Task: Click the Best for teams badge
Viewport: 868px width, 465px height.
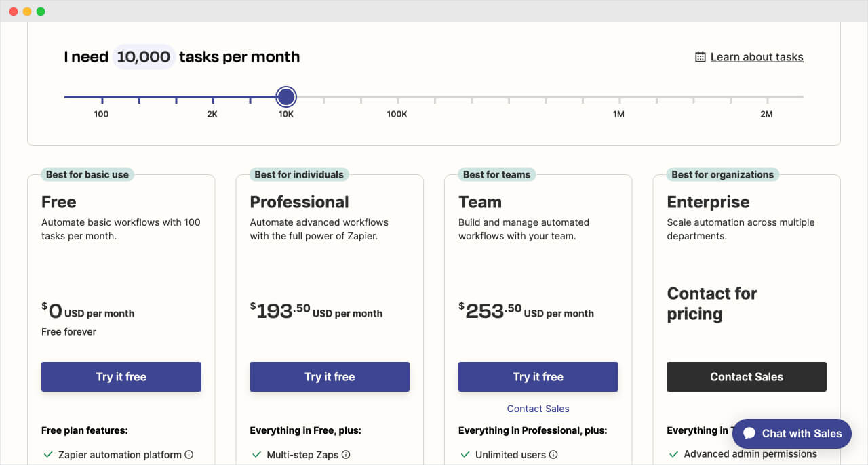Action: [x=497, y=174]
